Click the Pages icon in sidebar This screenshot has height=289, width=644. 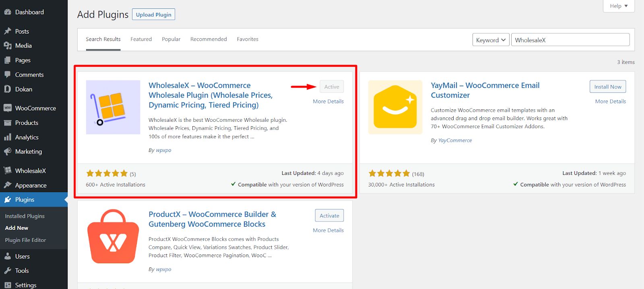click(8, 60)
